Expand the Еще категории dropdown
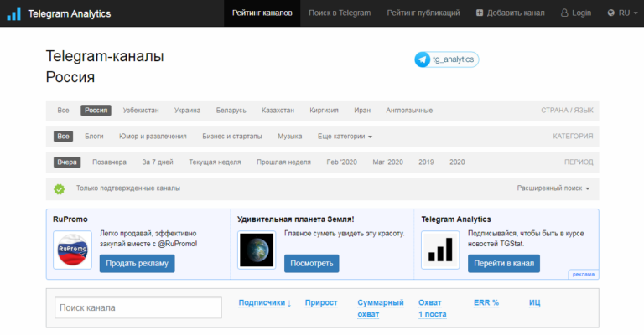The height and width of the screenshot is (335, 644). click(x=345, y=137)
